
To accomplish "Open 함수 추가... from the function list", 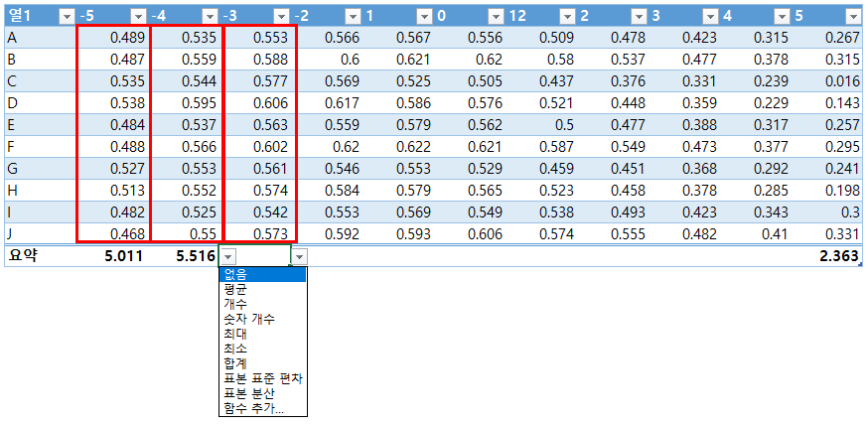I will click(263, 408).
